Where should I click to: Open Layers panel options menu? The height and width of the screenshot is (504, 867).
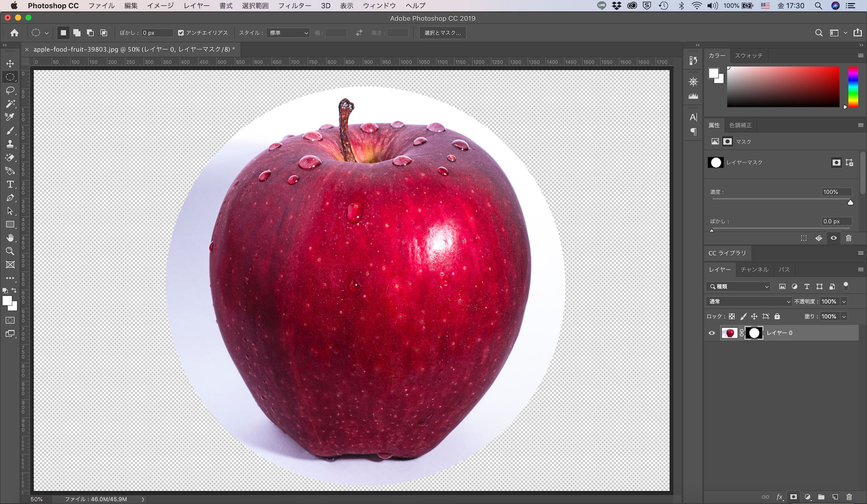(x=860, y=269)
